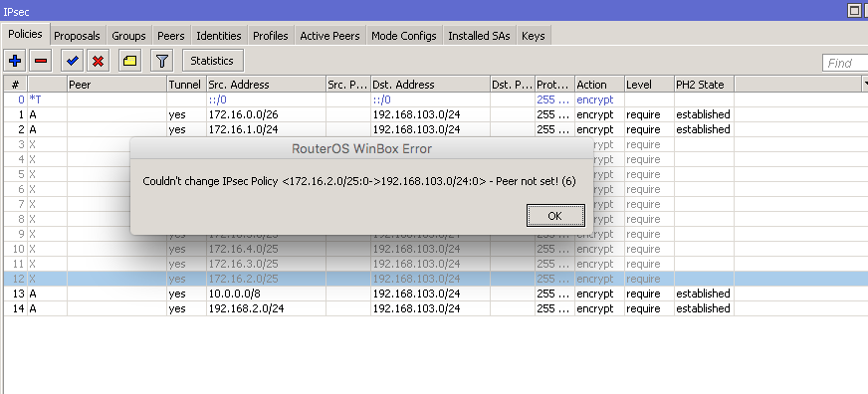Sort by the Action column header
This screenshot has height=394, width=868.
pos(599,85)
